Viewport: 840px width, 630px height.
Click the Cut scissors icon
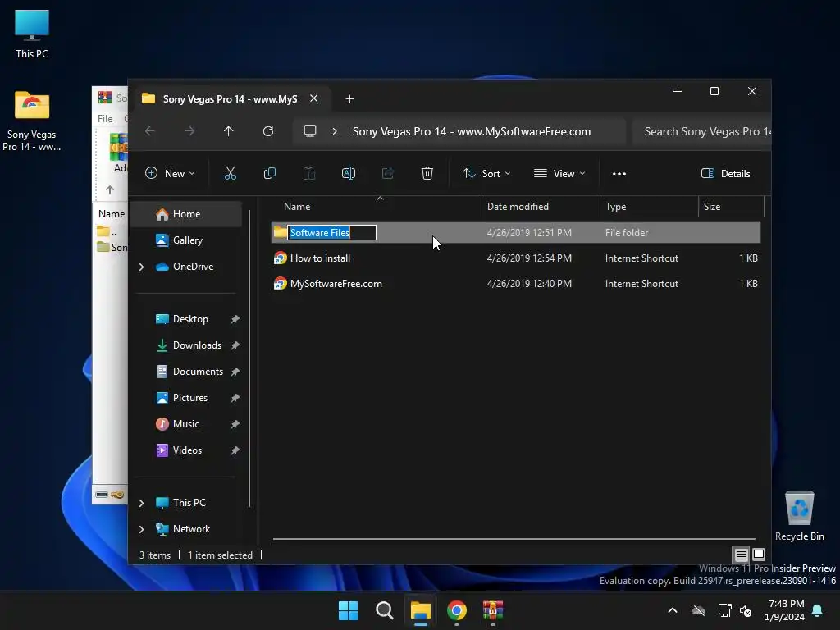(230, 173)
